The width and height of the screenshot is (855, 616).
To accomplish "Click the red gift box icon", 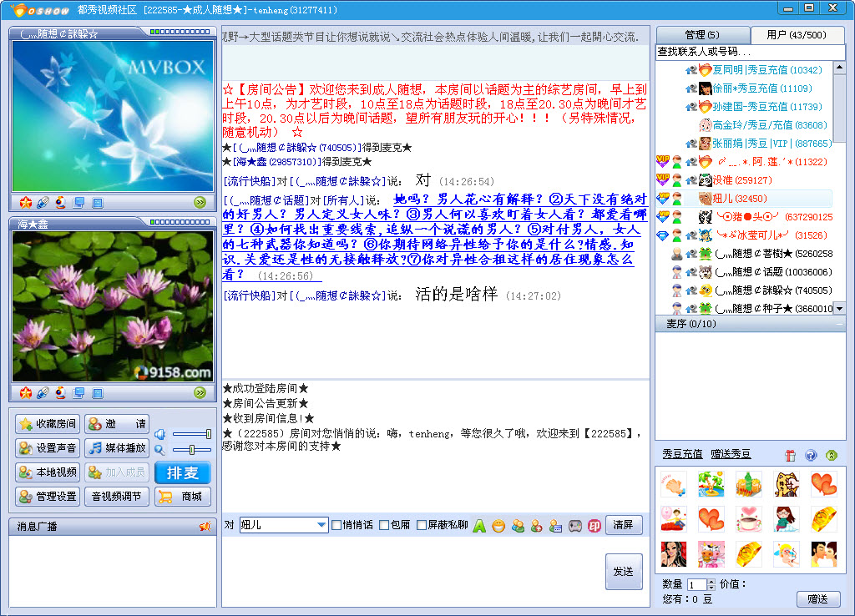I will coord(790,455).
